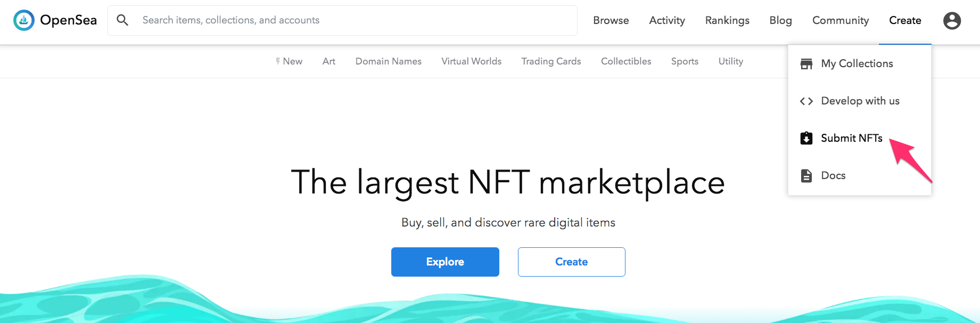Open the Community menu
Image resolution: width=980 pixels, height=323 pixels.
841,20
